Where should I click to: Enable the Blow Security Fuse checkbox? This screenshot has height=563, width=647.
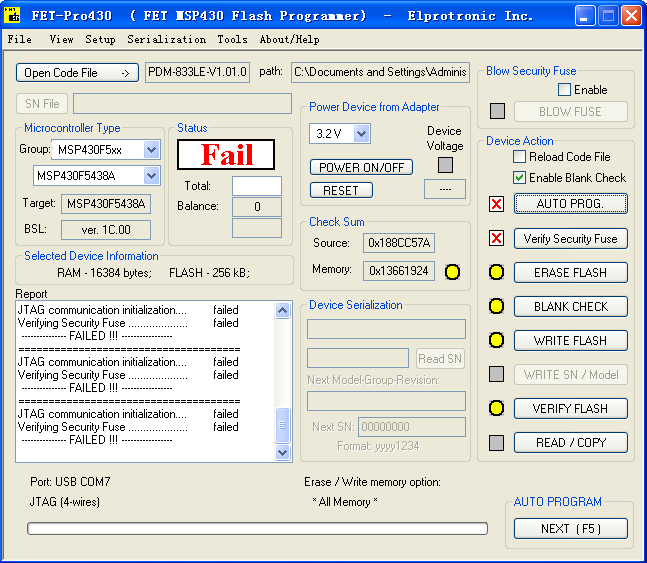[564, 90]
